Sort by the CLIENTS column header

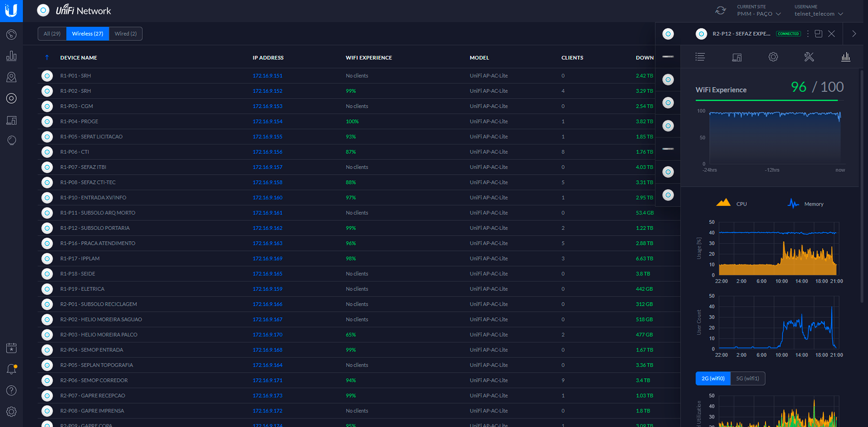pos(572,58)
